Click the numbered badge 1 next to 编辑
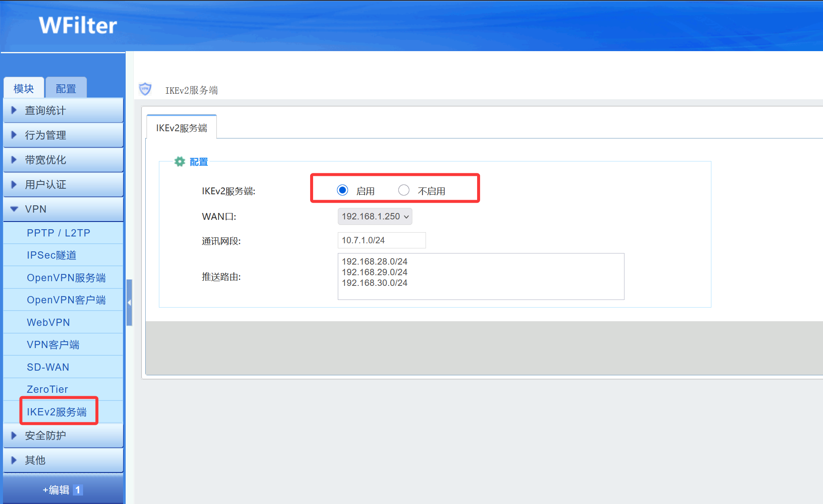Screen dimensions: 823x504 (78, 490)
